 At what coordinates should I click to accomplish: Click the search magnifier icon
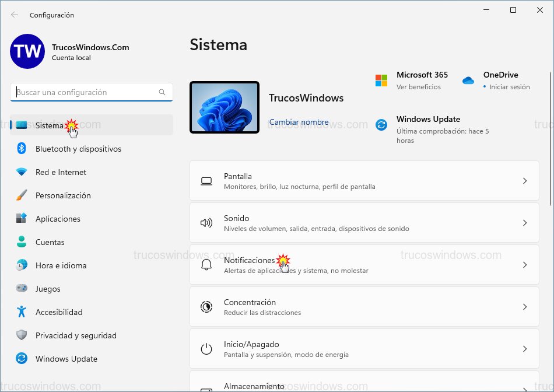[162, 92]
